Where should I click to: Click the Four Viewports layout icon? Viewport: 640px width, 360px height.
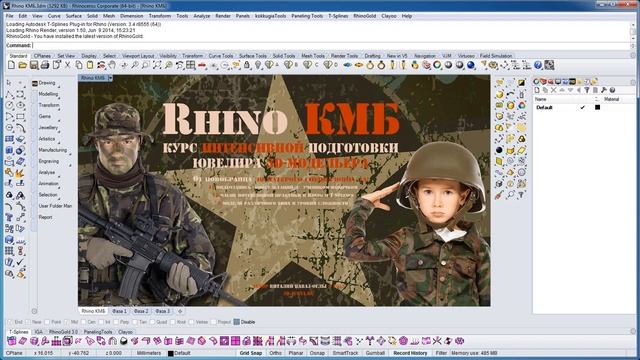click(191, 65)
